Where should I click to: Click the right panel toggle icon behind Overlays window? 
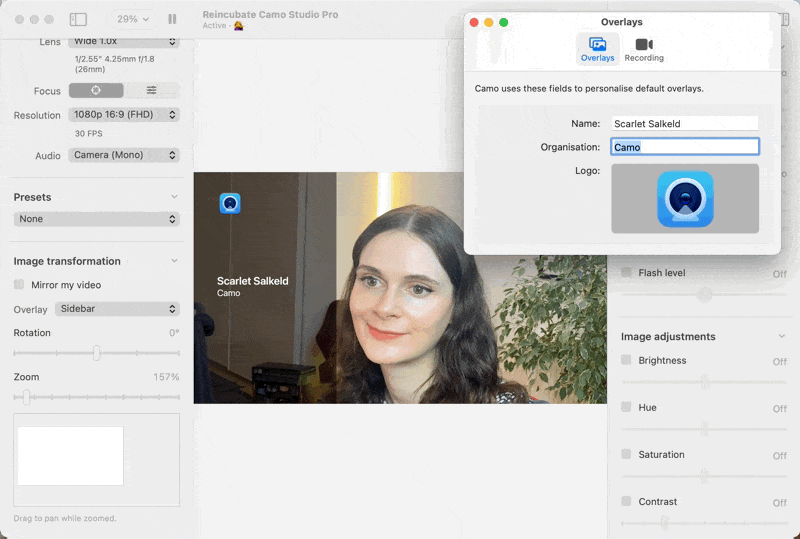point(785,19)
